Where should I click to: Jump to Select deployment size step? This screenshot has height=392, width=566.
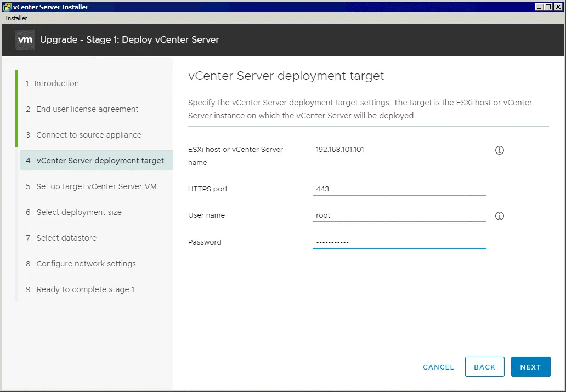click(79, 212)
